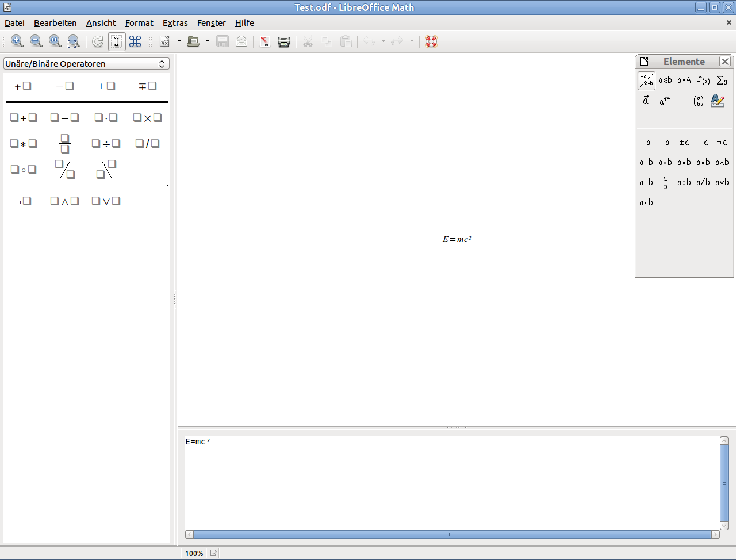Toggle the formula cursor button
Screen dimensions: 736x560
pos(117,41)
